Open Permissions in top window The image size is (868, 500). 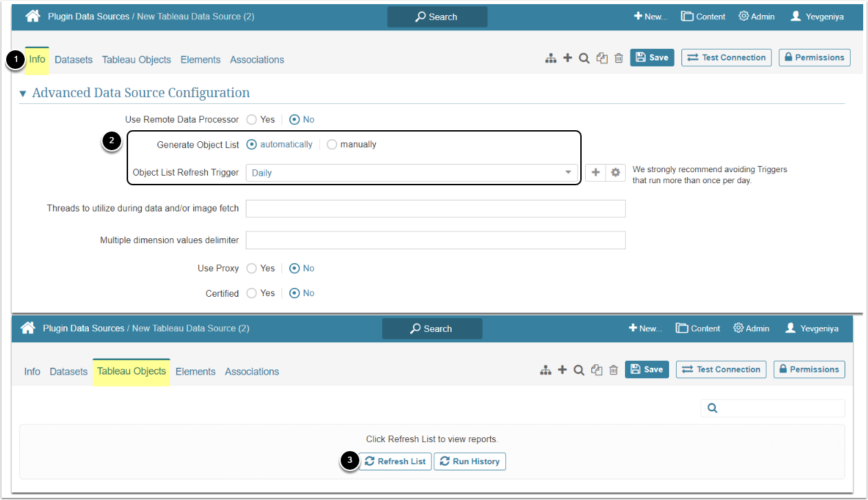tap(814, 58)
